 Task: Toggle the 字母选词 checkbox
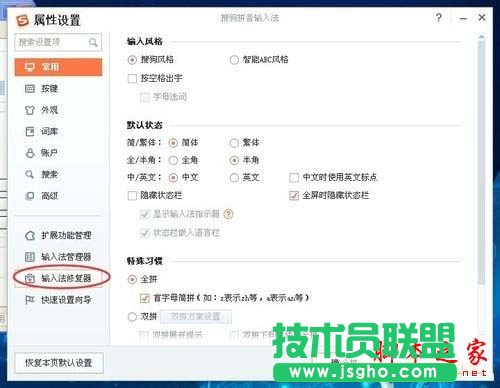click(x=144, y=97)
